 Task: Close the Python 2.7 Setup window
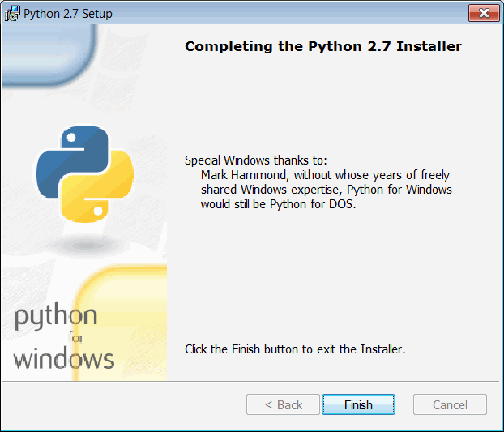[x=484, y=13]
